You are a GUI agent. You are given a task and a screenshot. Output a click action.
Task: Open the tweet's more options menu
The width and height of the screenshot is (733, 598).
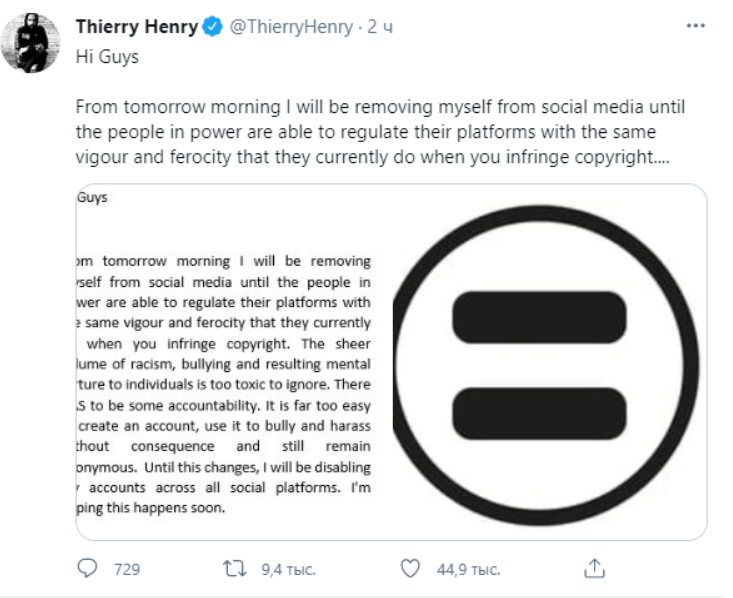coord(695,26)
